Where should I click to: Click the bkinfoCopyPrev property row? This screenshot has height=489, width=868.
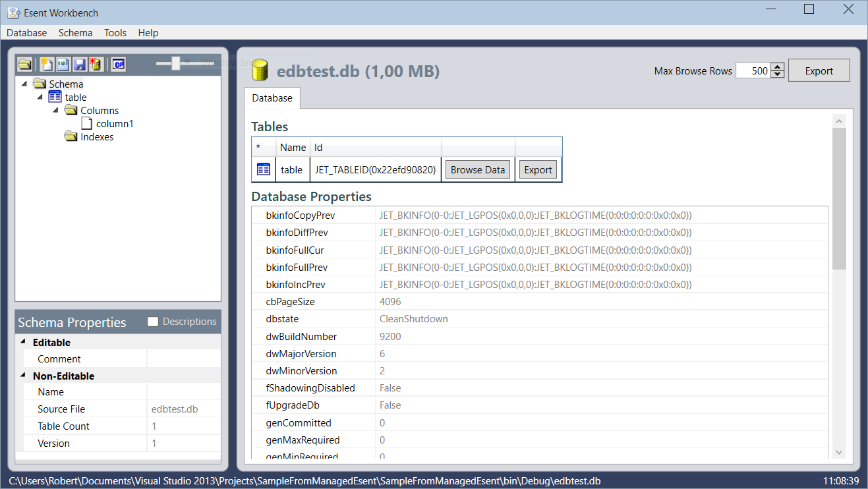coord(540,215)
